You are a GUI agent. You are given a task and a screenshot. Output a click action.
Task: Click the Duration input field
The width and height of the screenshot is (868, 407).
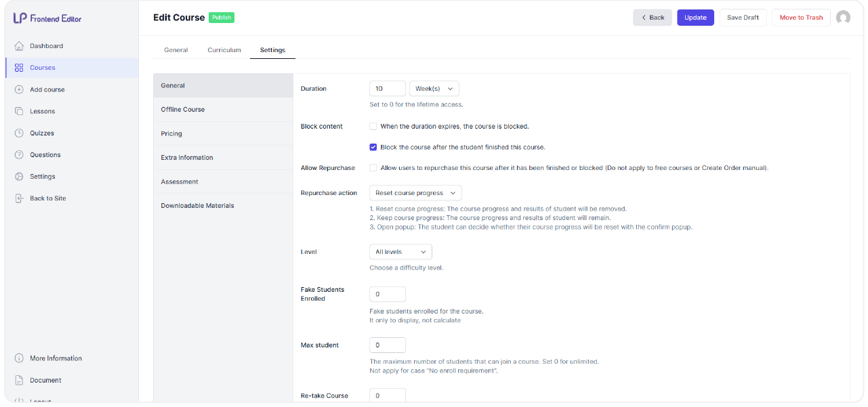(387, 88)
